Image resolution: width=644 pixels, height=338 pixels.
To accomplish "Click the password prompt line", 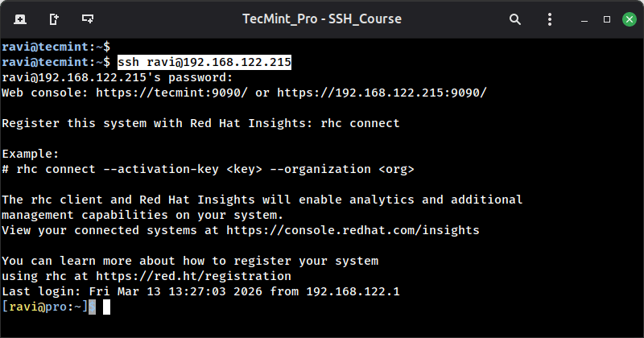I will tap(117, 77).
